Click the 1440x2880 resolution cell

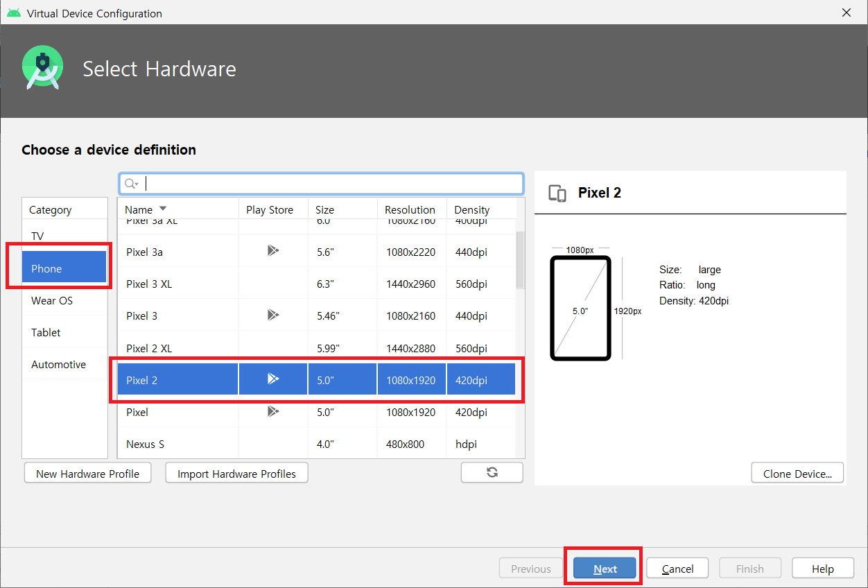411,347
